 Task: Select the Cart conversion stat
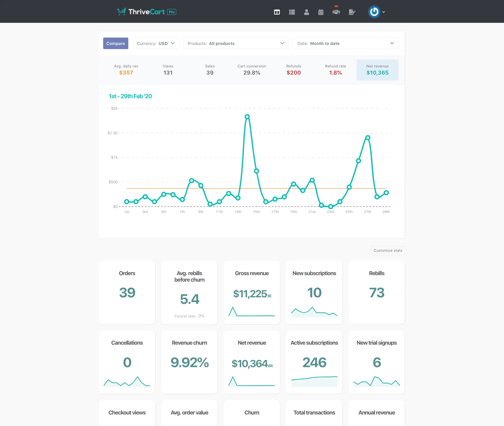252,70
